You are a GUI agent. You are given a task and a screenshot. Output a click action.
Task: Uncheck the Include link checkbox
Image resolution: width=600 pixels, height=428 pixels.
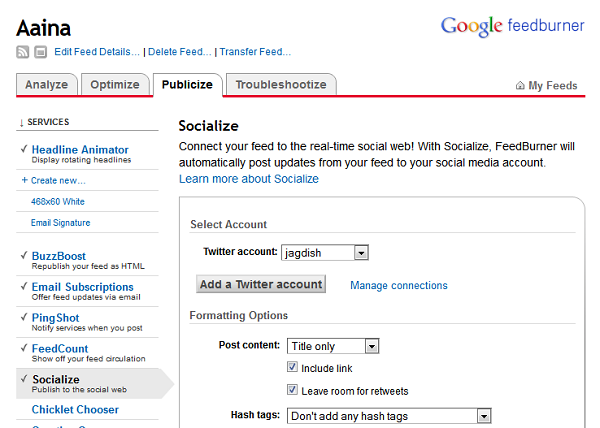tap(292, 367)
